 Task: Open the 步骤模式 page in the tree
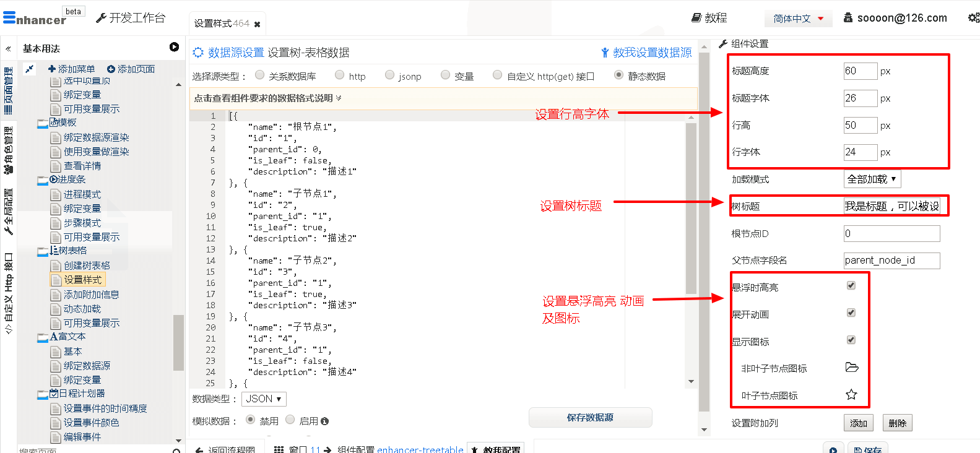coord(82,223)
